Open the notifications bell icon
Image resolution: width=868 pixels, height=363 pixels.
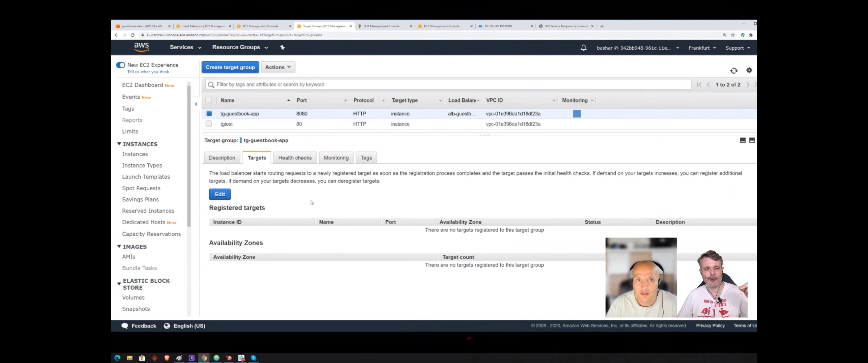click(583, 48)
